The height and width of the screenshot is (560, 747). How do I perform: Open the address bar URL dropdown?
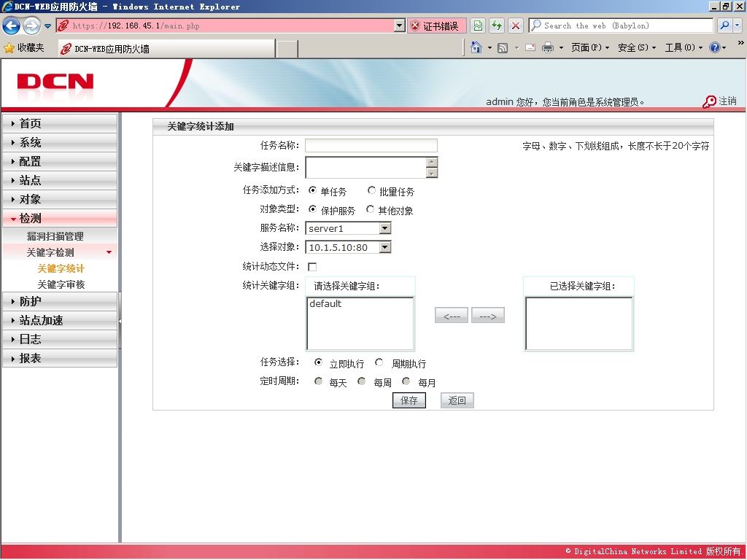click(400, 26)
